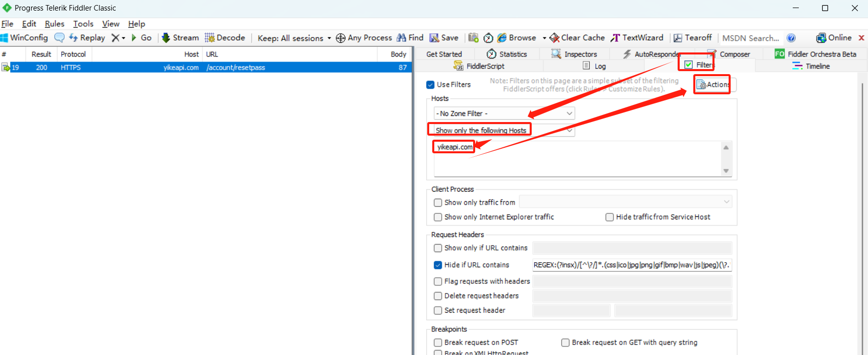Viewport: 868px width, 355px height.
Task: Enable Show only Internet Explorer traffic
Action: [438, 217]
